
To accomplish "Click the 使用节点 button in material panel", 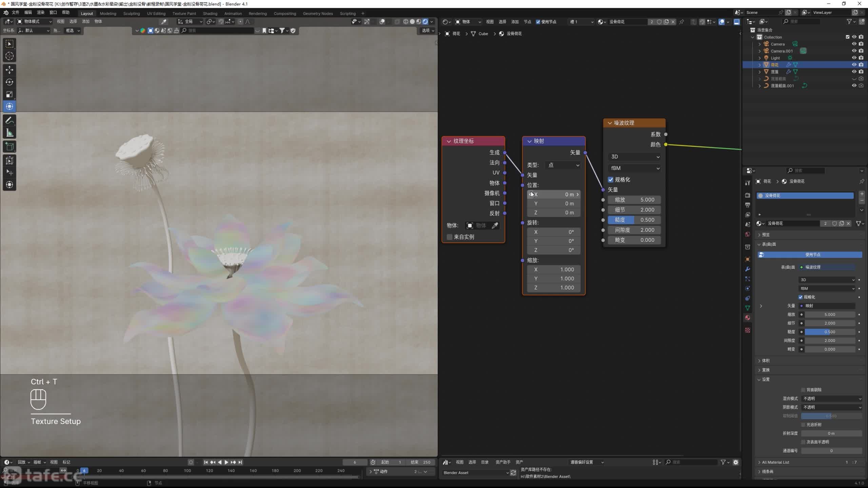I will tap(812, 255).
